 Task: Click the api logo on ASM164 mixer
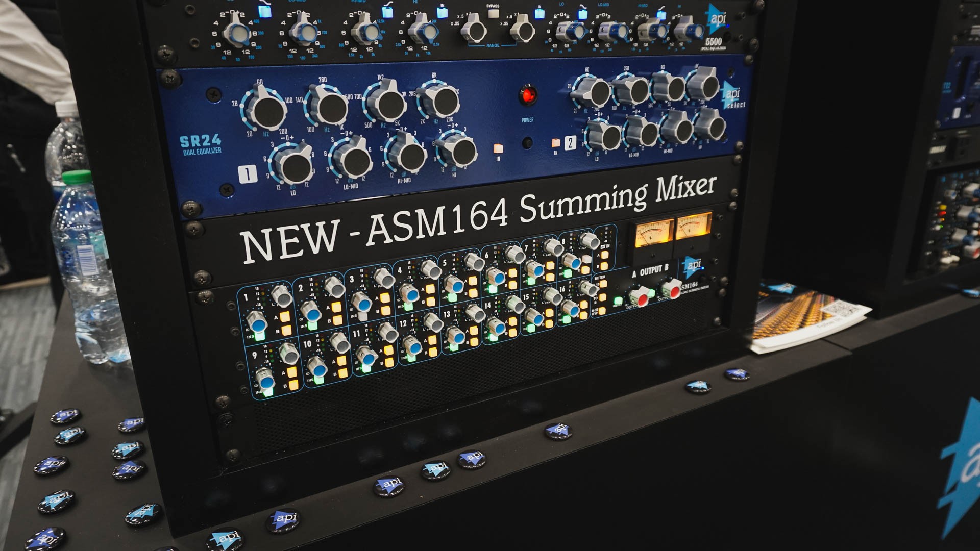(x=693, y=266)
